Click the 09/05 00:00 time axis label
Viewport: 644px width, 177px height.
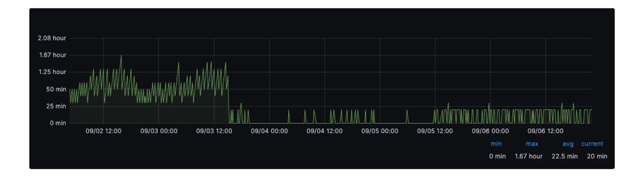[379, 131]
